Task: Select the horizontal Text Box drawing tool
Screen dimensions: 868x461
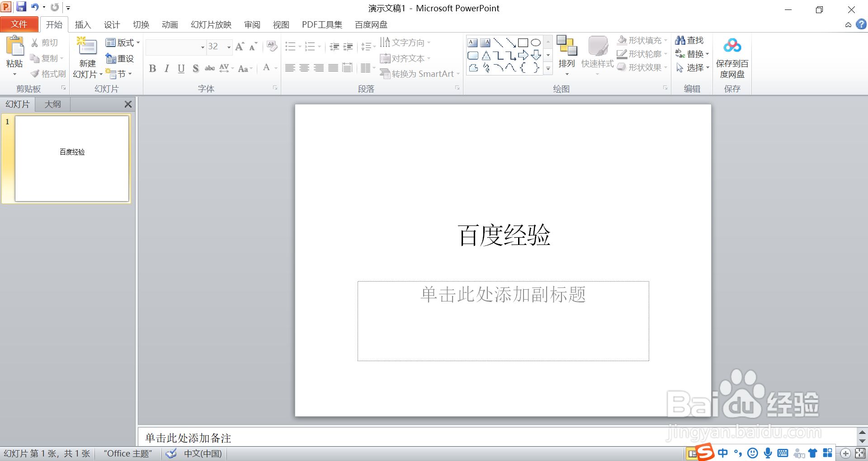Action: pos(473,42)
